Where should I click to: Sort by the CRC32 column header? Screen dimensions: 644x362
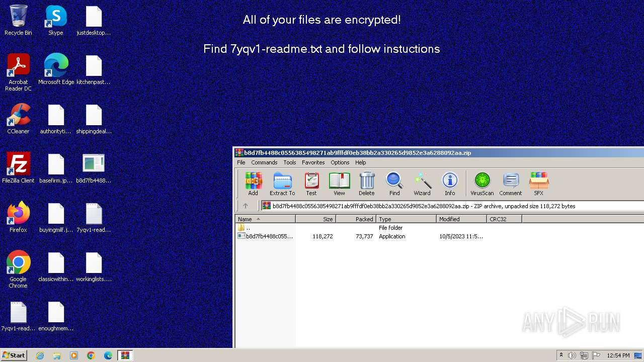[504, 219]
